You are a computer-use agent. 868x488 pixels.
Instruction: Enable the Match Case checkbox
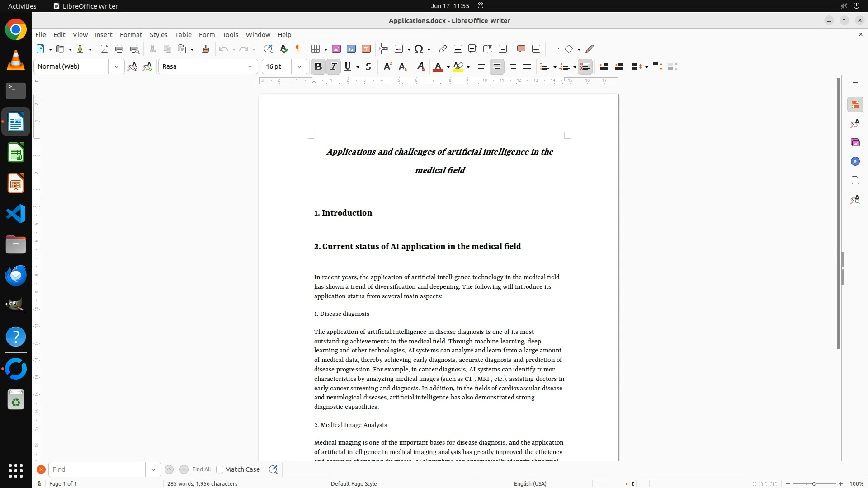pos(220,469)
